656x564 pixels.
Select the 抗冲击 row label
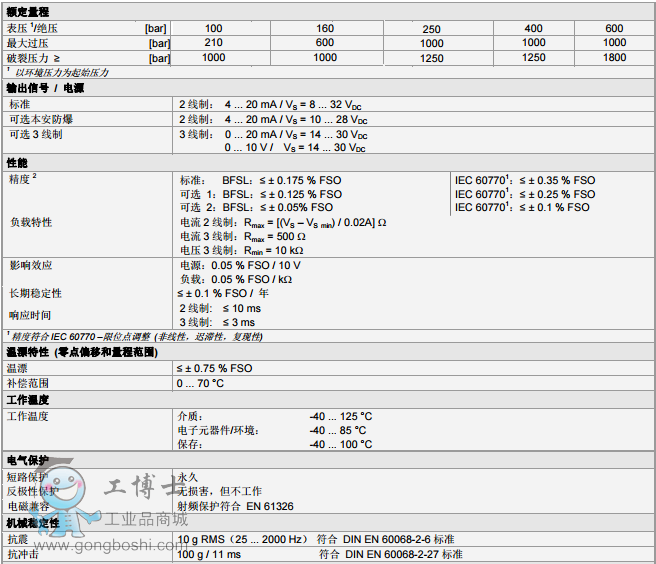(x=23, y=554)
